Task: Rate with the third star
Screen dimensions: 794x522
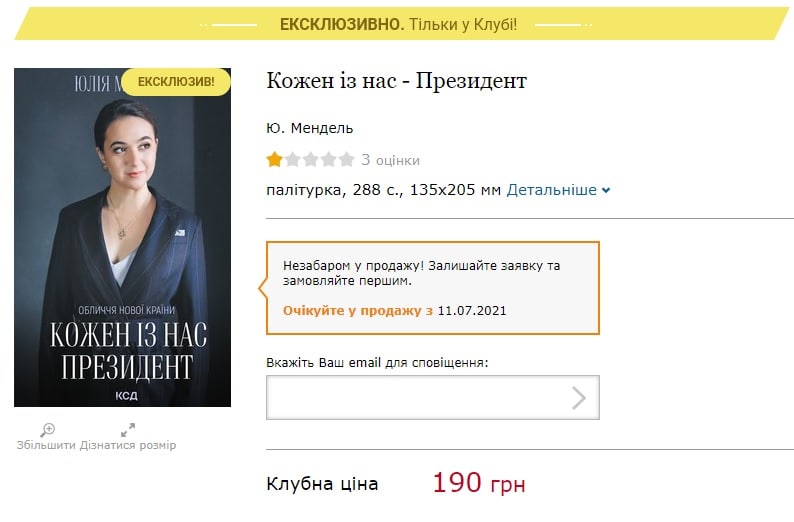Action: [310, 159]
